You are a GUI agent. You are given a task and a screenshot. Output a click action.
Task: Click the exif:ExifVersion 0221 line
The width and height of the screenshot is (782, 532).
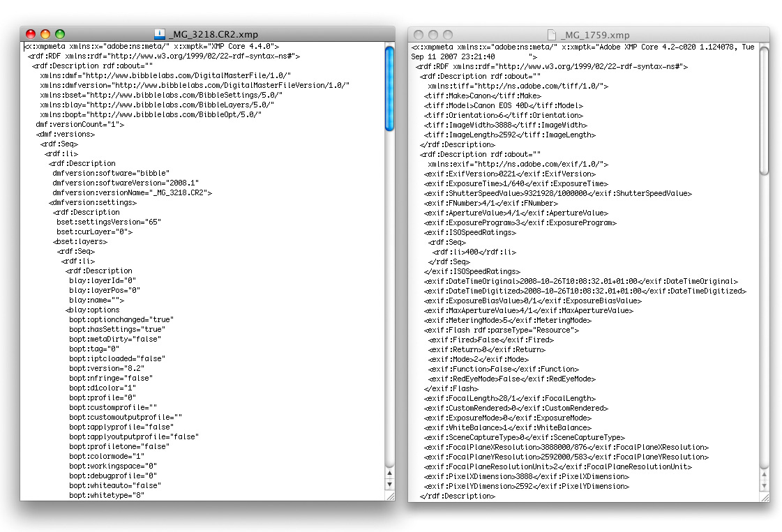(510, 174)
